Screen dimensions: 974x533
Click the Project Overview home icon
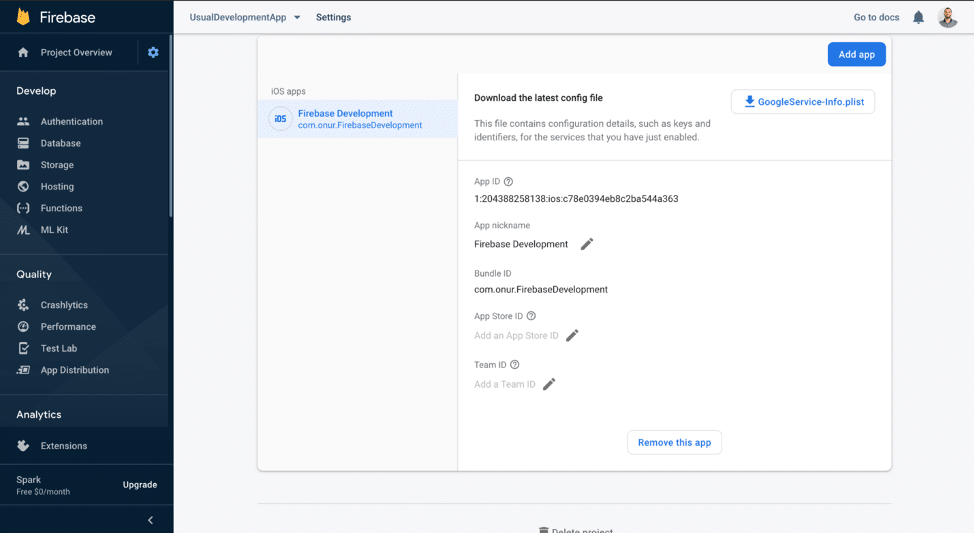[x=23, y=52]
